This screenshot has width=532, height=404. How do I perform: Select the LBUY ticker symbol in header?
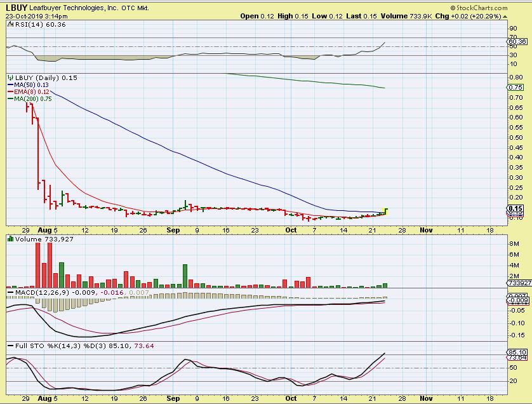(x=17, y=8)
